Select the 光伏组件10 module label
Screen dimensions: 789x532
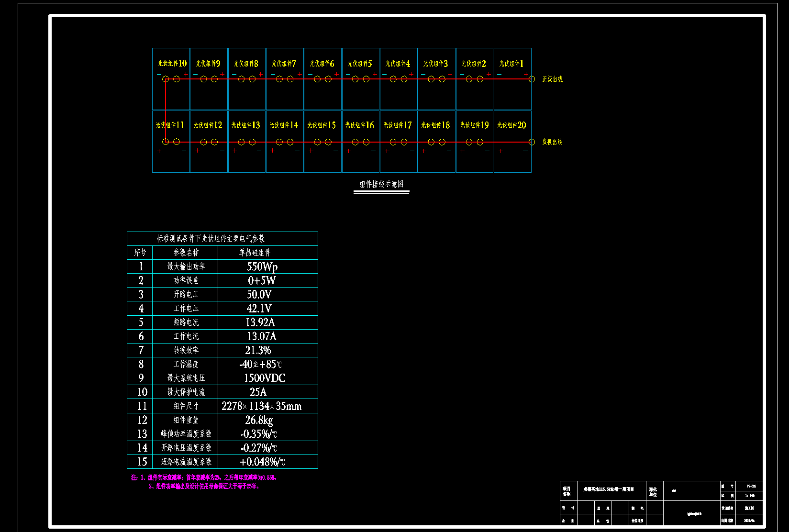click(172, 63)
